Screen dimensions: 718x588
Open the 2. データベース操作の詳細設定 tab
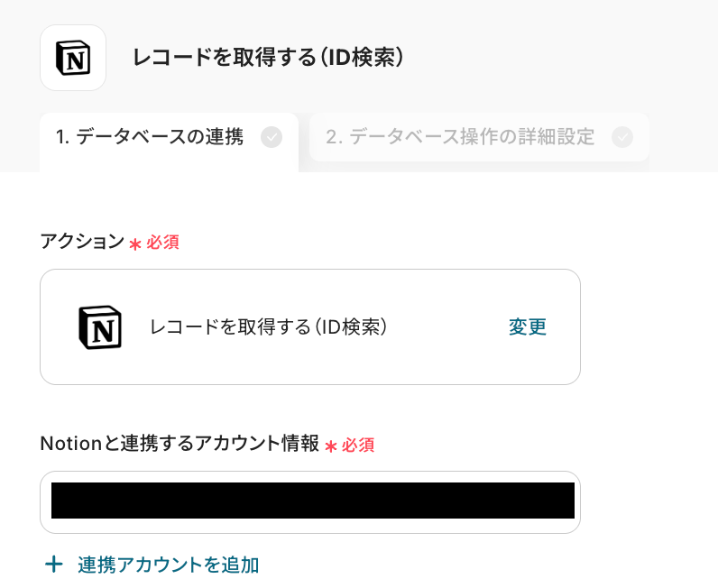[460, 137]
